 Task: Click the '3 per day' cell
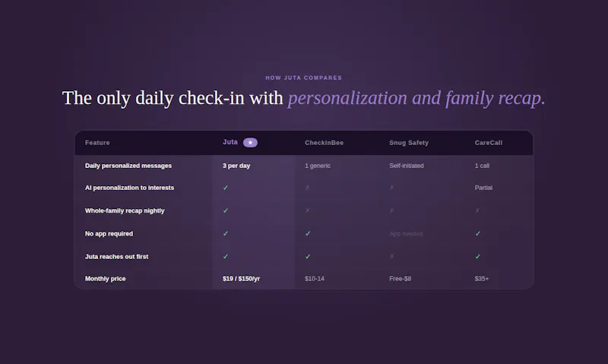236,166
